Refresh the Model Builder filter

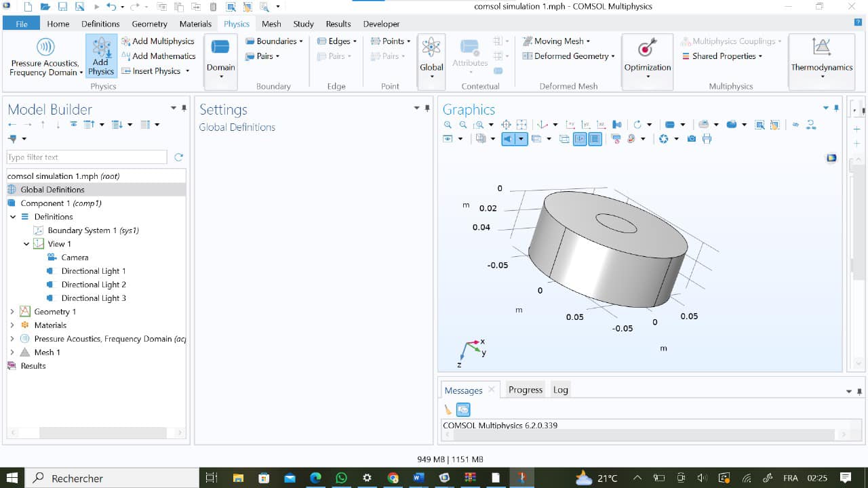(x=178, y=157)
